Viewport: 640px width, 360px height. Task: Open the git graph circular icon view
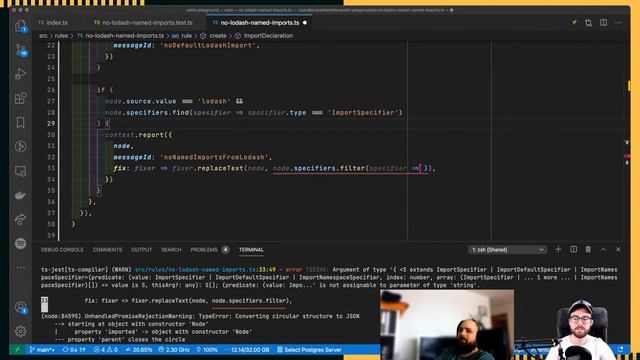(21, 147)
